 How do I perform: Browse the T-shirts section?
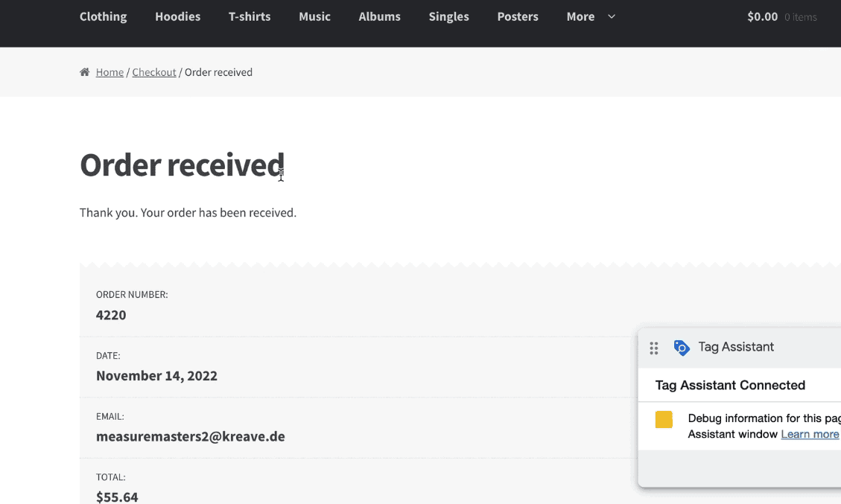(250, 16)
